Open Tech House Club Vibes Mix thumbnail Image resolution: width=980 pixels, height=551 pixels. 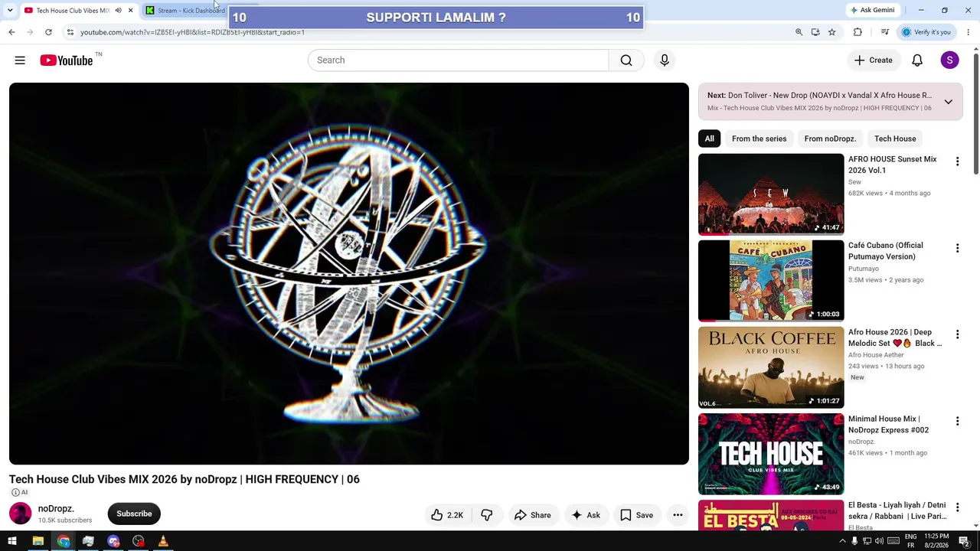(771, 454)
